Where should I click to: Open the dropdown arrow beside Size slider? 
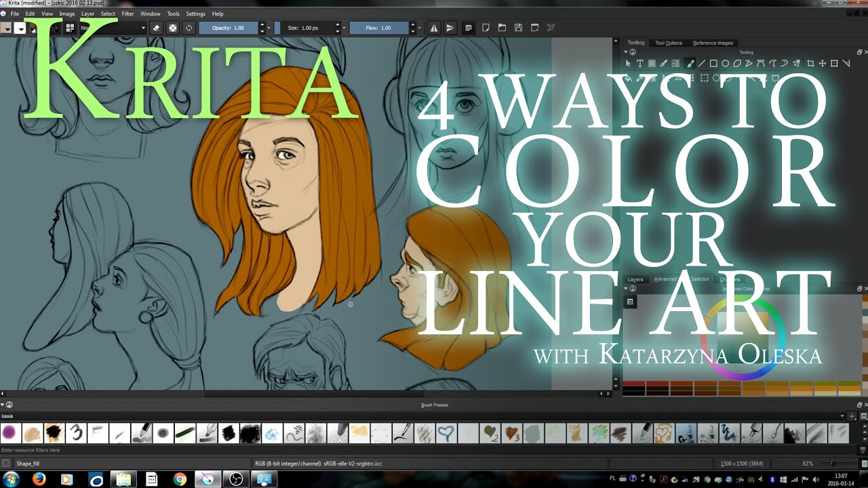tap(344, 28)
